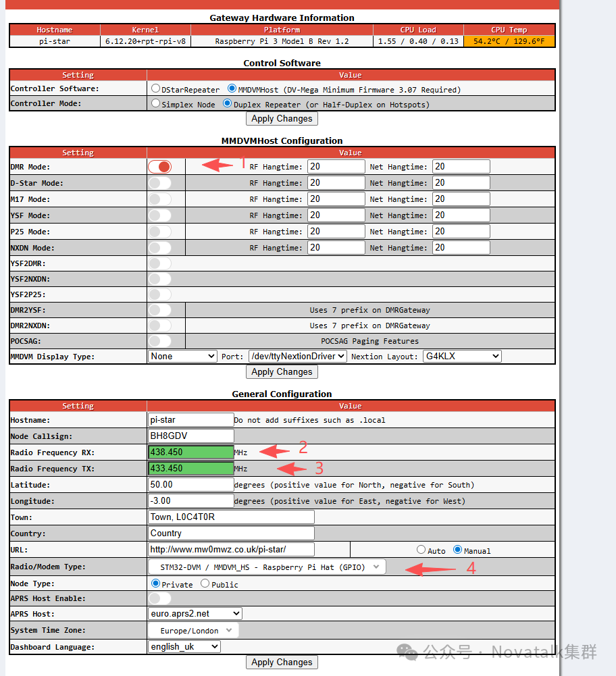The height and width of the screenshot is (676, 616).
Task: Click Raspberry Pi 3 Model B platform text
Action: pyautogui.click(x=282, y=41)
